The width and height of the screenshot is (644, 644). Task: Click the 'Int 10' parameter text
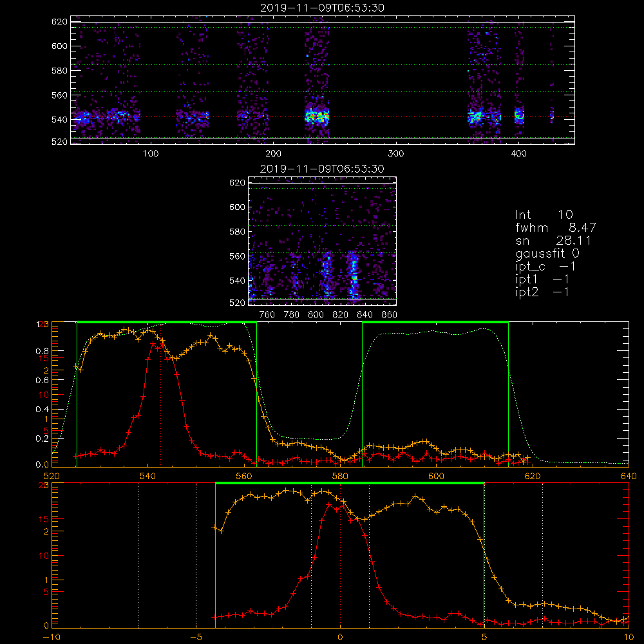(544, 215)
